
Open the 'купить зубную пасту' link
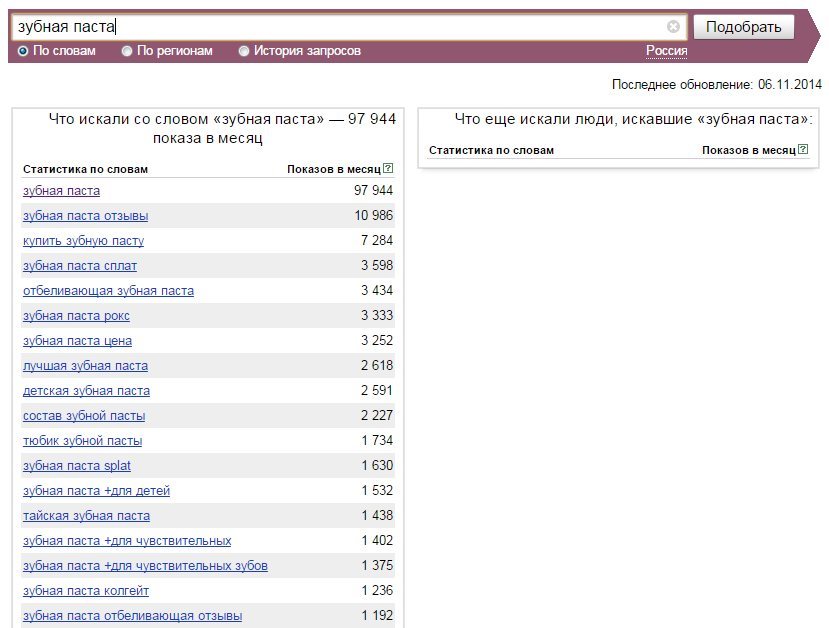tap(84, 241)
